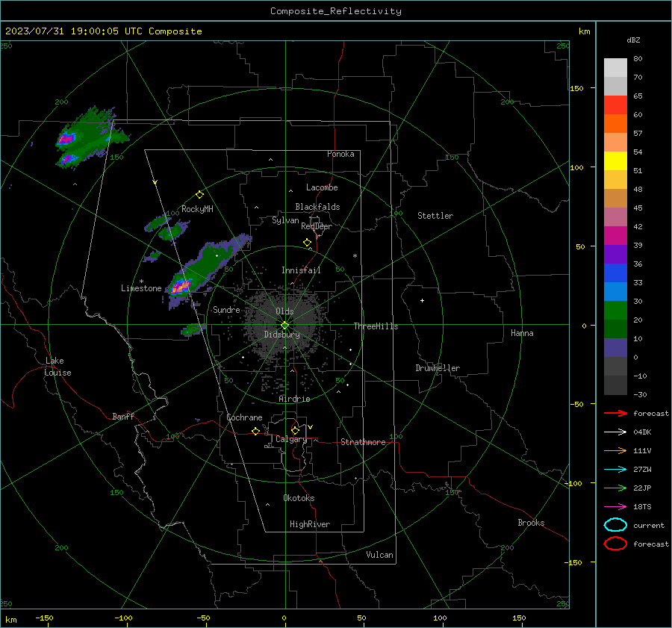Select the 65 dBZ red color swatch

click(x=615, y=105)
